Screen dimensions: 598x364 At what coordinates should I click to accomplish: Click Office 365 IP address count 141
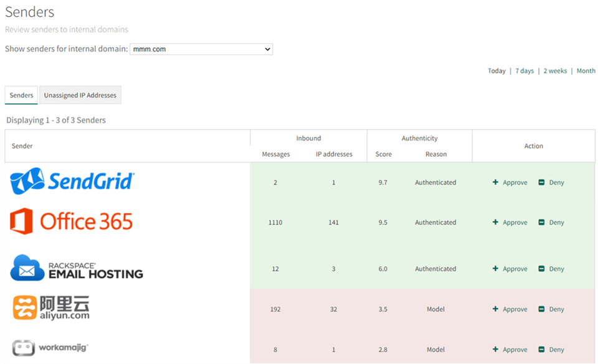click(334, 222)
